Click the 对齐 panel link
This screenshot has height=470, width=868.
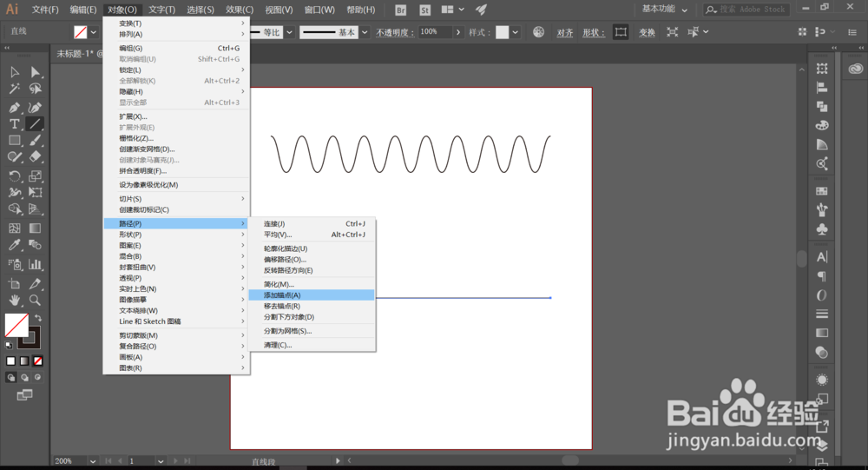pos(565,33)
